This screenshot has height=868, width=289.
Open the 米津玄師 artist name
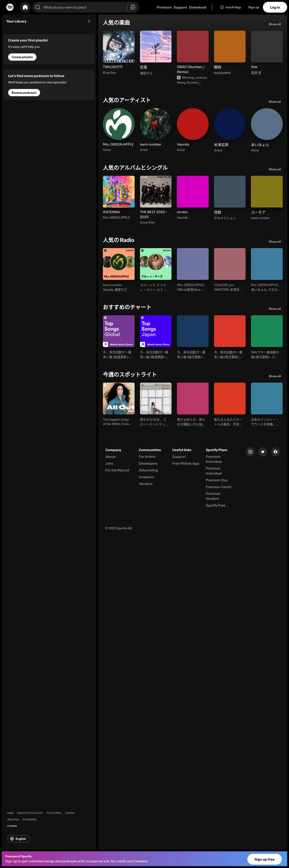click(221, 145)
